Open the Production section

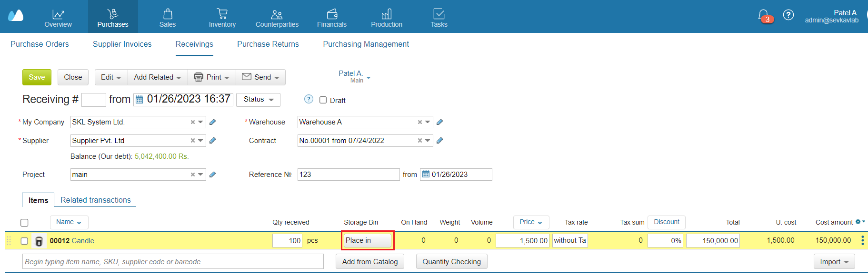387,17
